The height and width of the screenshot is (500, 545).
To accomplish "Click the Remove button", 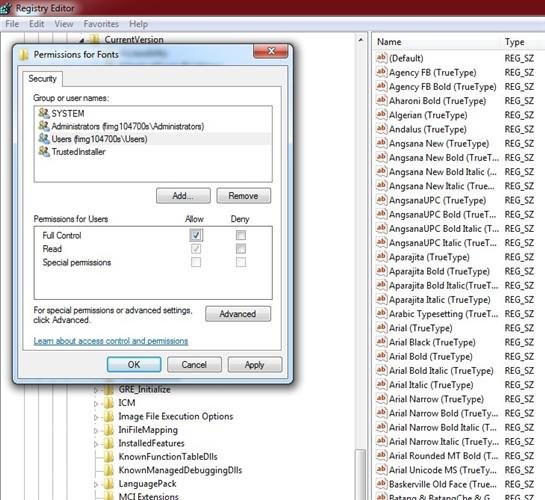I will point(243,196).
